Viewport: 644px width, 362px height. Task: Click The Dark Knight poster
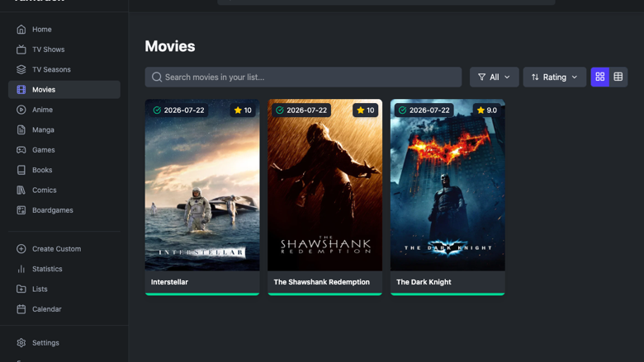point(447,185)
